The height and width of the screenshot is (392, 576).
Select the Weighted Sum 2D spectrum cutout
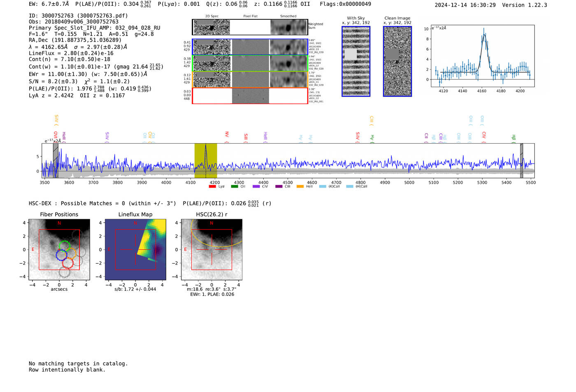click(250, 27)
